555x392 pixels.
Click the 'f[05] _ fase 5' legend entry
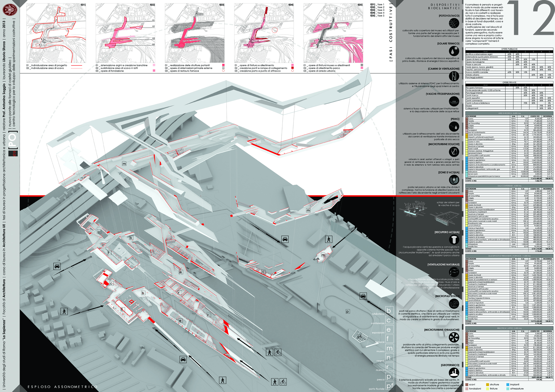coord(377,16)
